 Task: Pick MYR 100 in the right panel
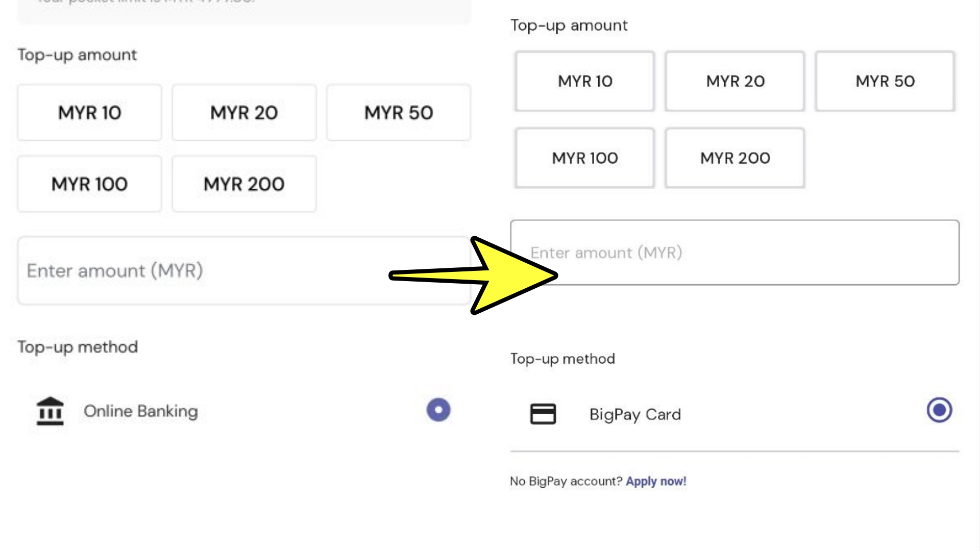tap(585, 158)
